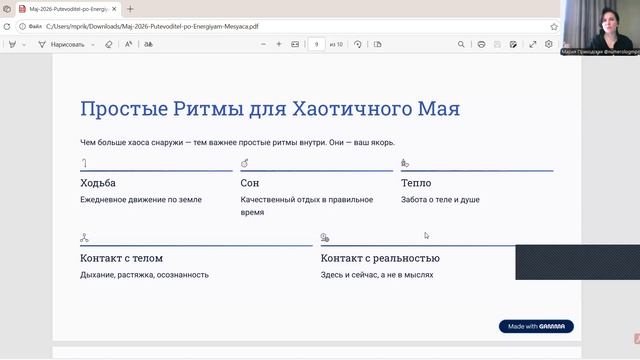Screen dimensions: 640x360
Task: Focus the page number field showing 9
Action: [316, 44]
